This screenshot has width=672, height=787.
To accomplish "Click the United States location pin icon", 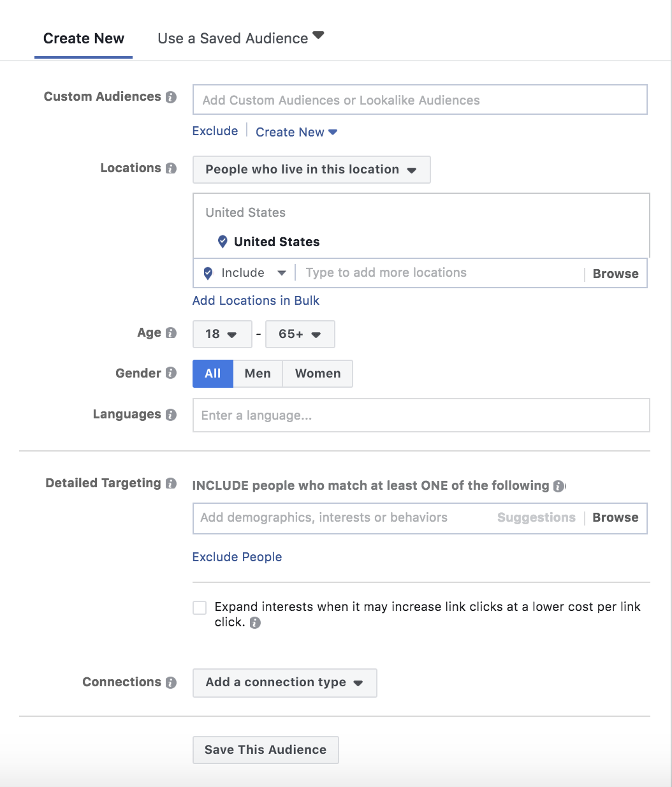I will (223, 242).
